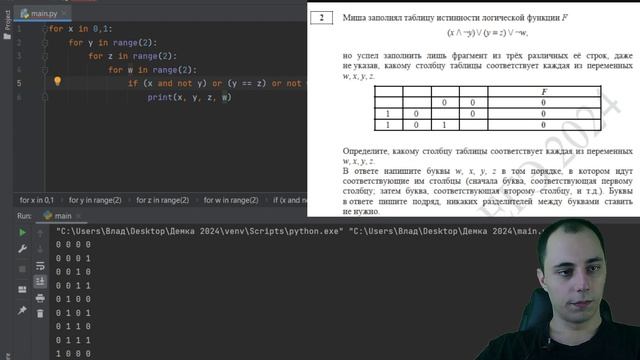
Task: Click line number 1 in the gutter
Action: (x=19, y=29)
